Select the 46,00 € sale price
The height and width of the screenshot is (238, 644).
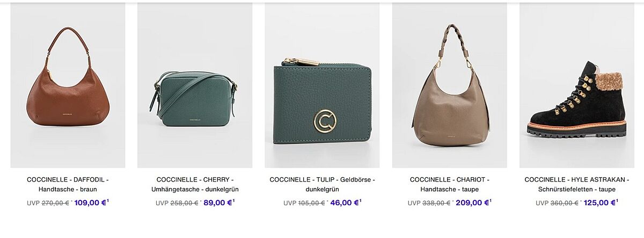coord(345,203)
